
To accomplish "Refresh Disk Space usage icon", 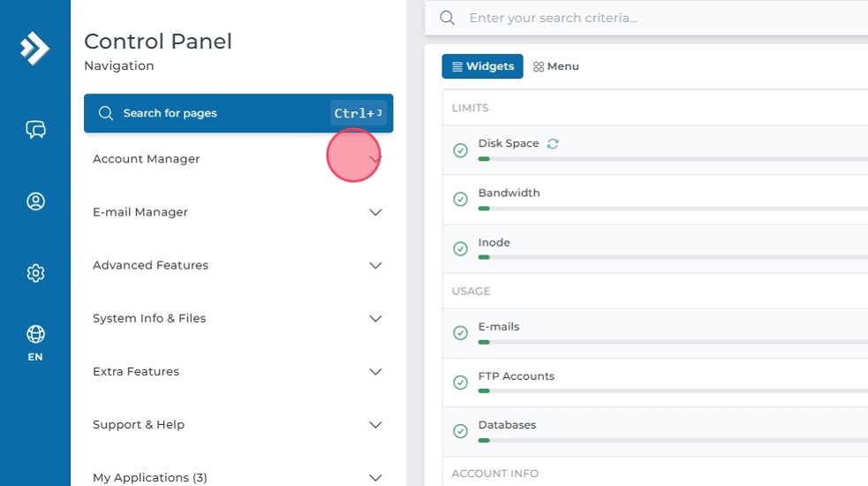I will pos(553,144).
